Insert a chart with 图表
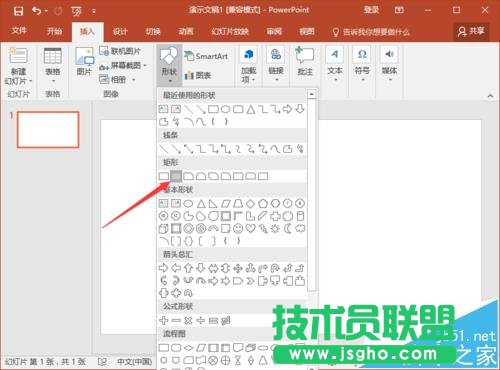This screenshot has width=500, height=370. [x=198, y=75]
